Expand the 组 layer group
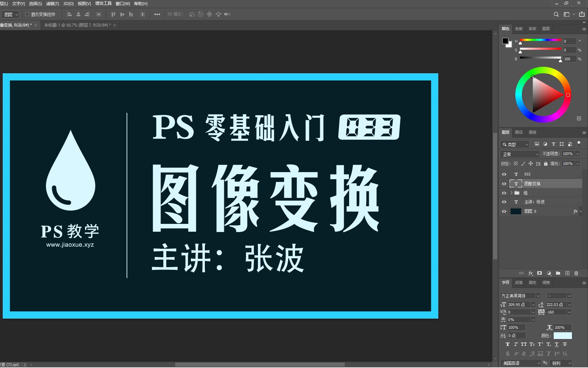The height and width of the screenshot is (368, 588). [511, 193]
